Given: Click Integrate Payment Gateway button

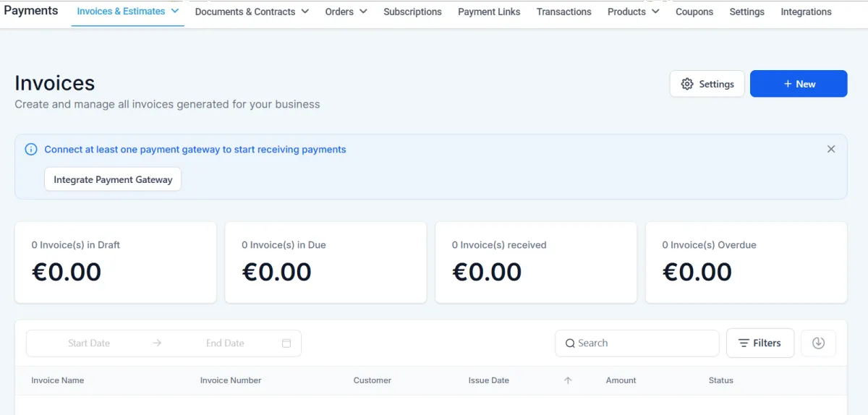Looking at the screenshot, I should point(113,179).
